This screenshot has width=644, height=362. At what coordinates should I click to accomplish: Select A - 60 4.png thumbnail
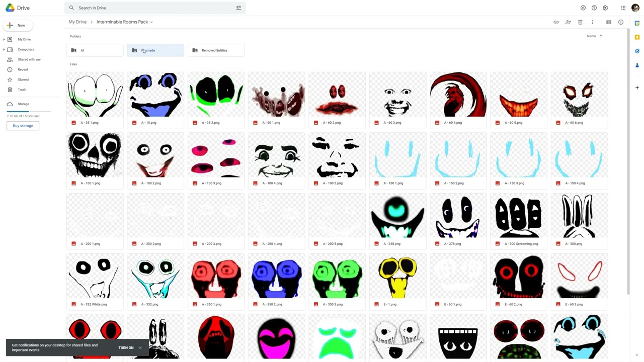pos(458,95)
